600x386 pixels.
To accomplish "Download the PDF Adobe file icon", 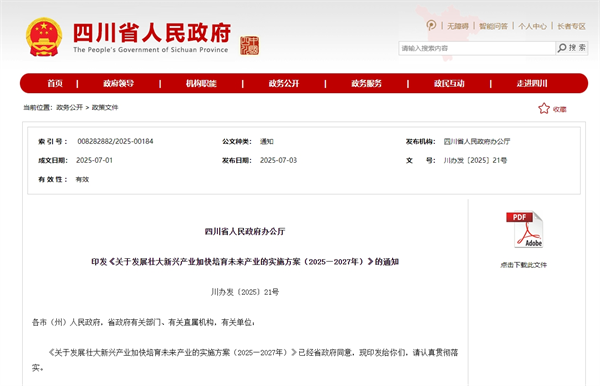I will tap(524, 230).
